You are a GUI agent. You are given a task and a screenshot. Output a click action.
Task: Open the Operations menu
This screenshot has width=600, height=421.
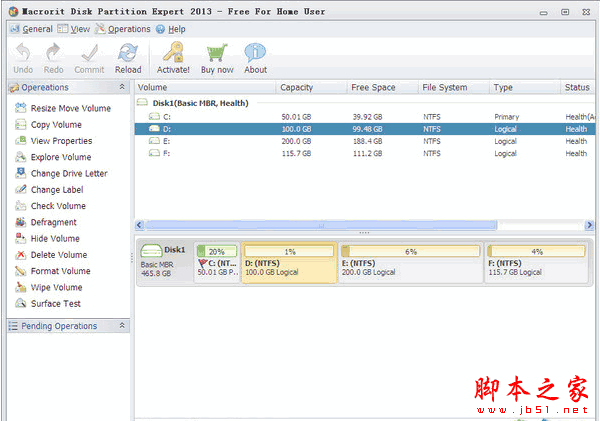point(123,29)
